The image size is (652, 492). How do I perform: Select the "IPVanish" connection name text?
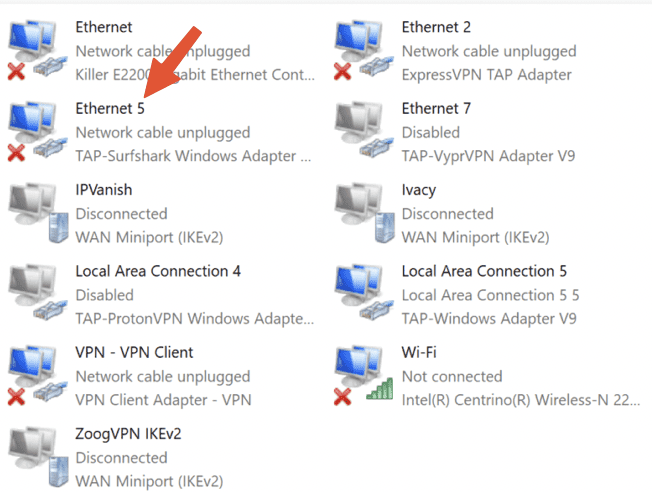click(103, 189)
